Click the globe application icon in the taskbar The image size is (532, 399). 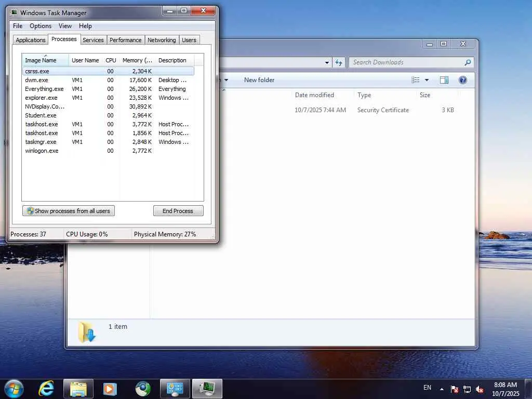[x=143, y=389]
